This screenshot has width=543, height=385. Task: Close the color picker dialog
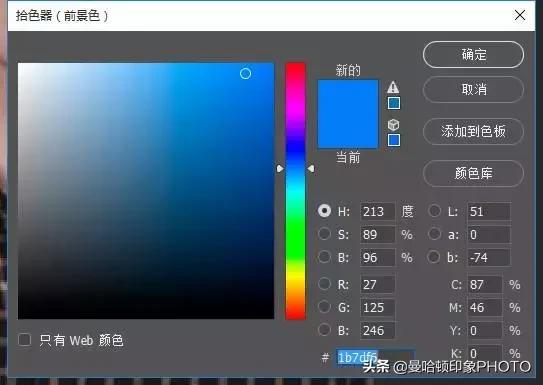click(520, 15)
